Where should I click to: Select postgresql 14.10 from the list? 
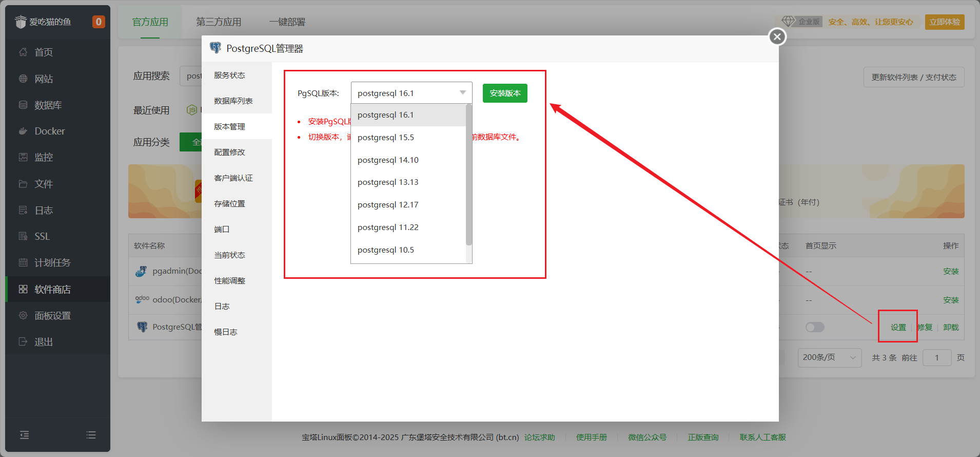click(x=388, y=160)
